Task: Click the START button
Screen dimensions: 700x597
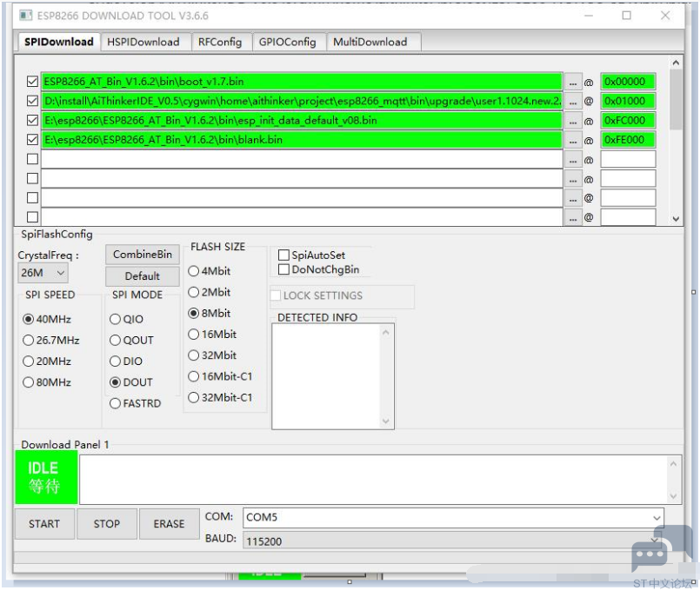Action: coord(44,524)
